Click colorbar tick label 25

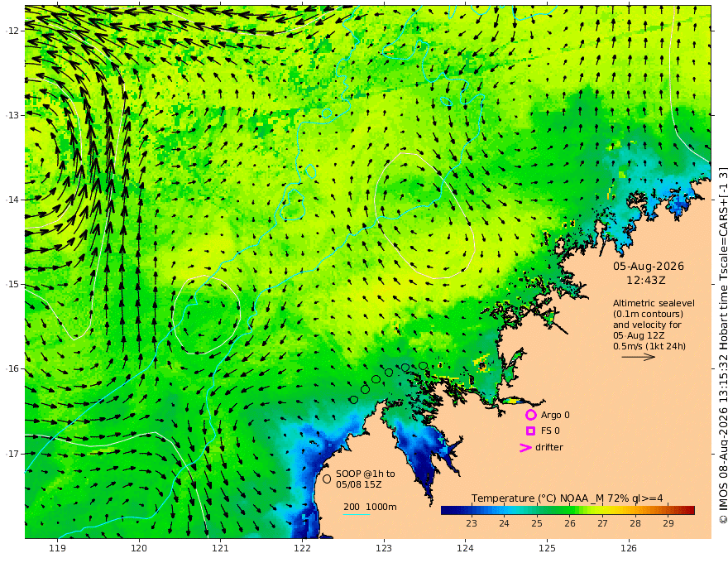coord(537,523)
